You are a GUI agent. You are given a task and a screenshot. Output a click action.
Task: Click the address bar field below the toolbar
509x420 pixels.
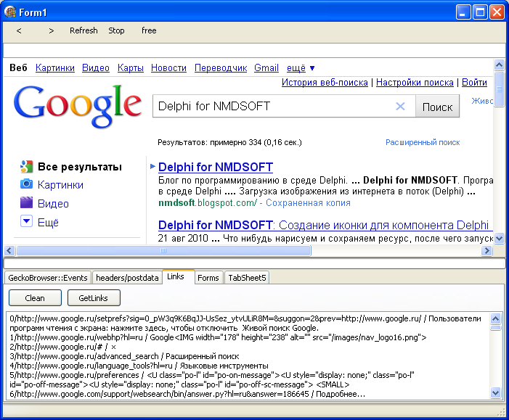pyautogui.click(x=254, y=50)
